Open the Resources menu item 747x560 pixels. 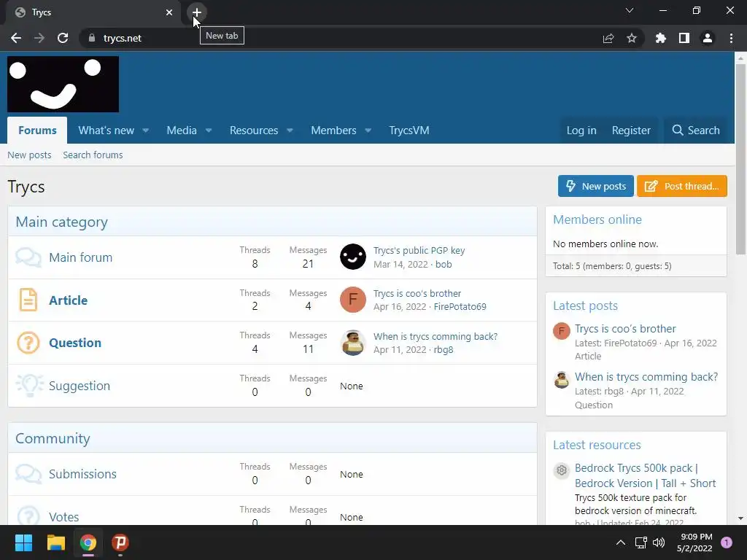pyautogui.click(x=254, y=131)
